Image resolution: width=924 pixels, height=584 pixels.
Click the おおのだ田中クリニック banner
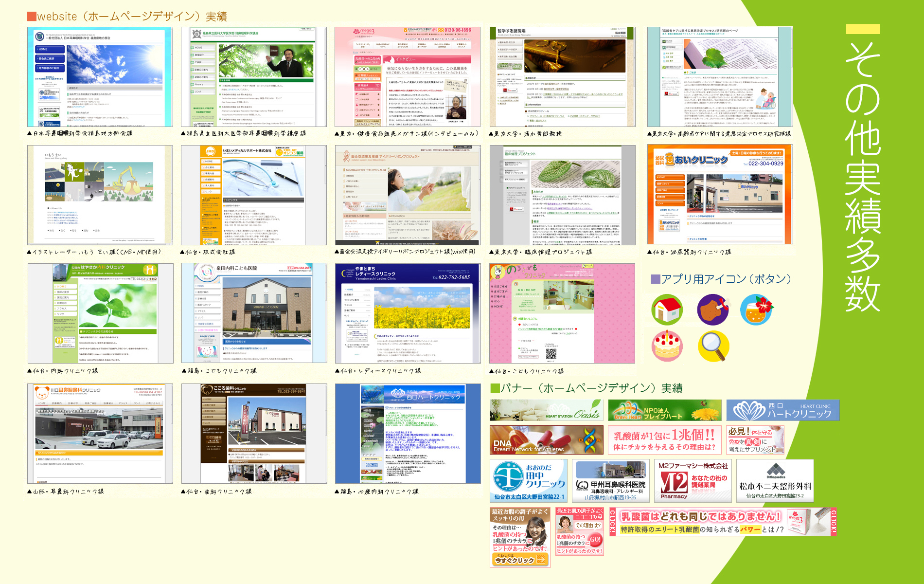[528, 481]
